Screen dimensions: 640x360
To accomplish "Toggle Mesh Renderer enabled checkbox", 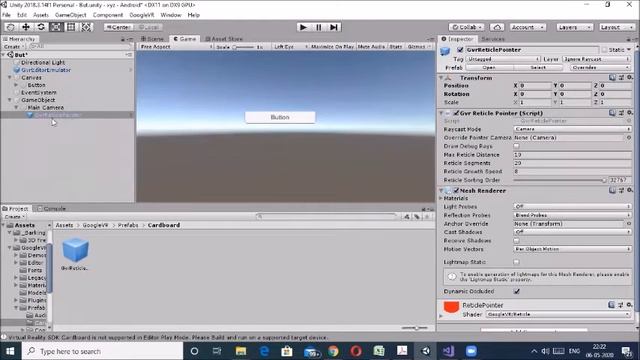I will tap(456, 191).
